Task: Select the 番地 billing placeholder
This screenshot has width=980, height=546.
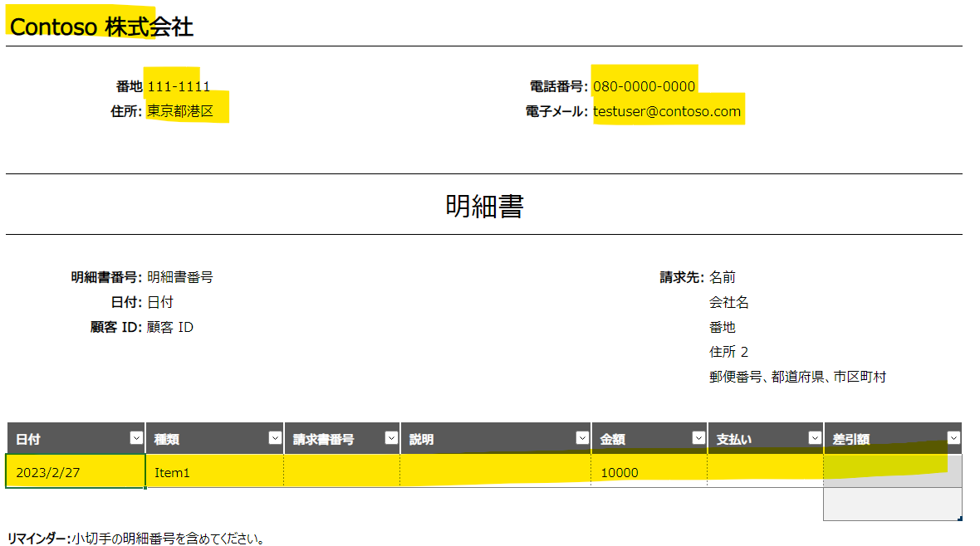Action: 723,327
